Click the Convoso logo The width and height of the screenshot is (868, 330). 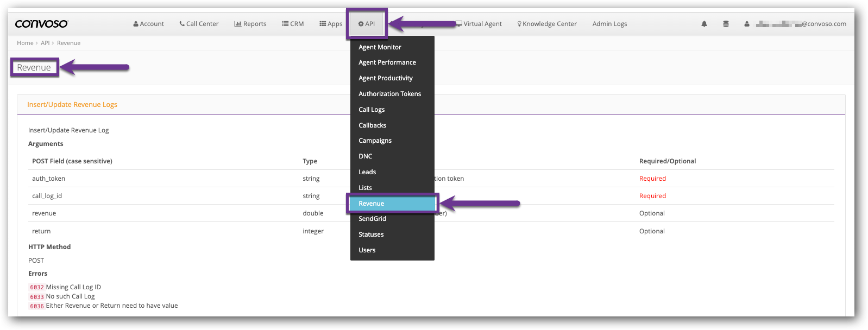point(41,24)
